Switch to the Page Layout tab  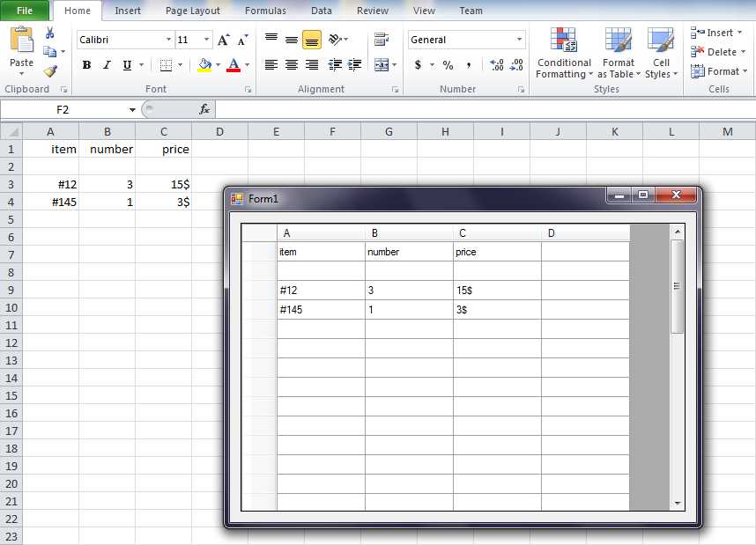192,11
